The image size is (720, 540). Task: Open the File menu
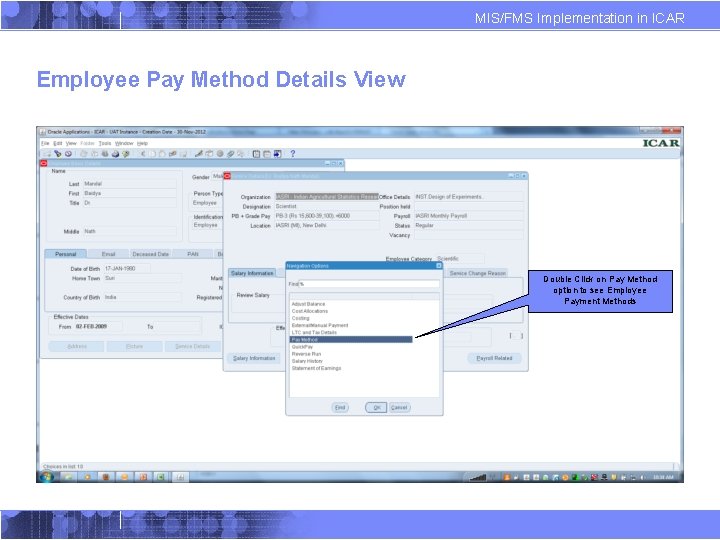tap(45, 143)
